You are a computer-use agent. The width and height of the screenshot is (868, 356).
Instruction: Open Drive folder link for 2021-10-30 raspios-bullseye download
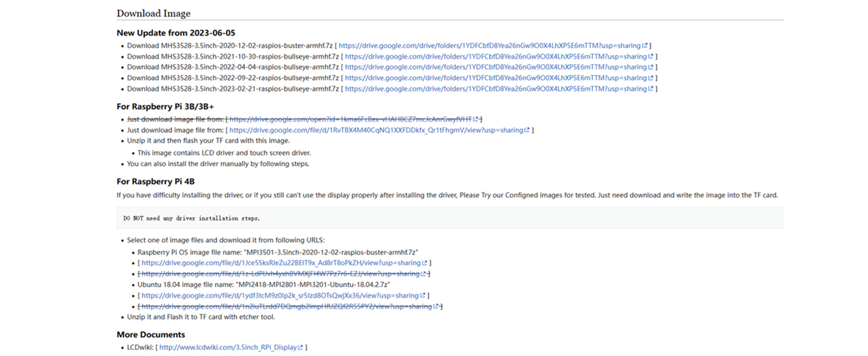tap(496, 56)
